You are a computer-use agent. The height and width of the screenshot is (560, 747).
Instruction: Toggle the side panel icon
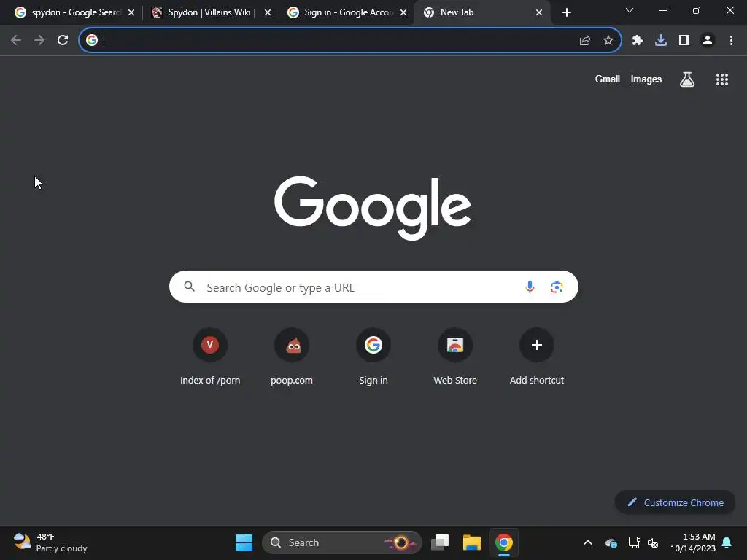tap(684, 41)
